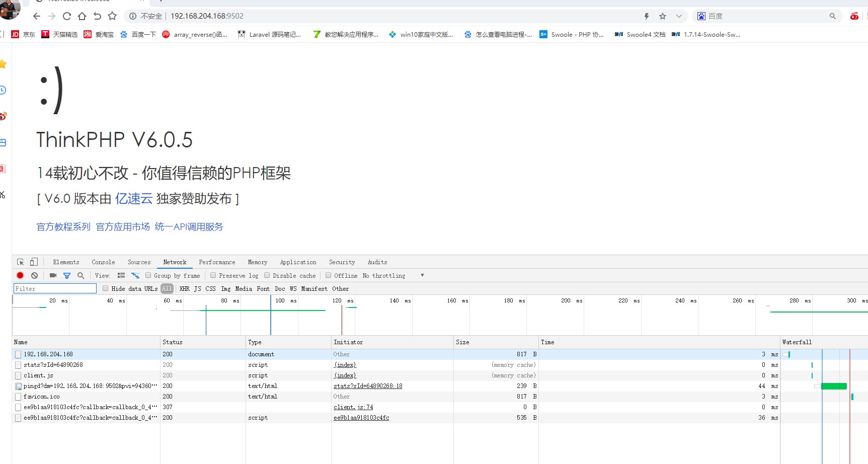Enable the Group by frame checkbox

click(x=148, y=275)
